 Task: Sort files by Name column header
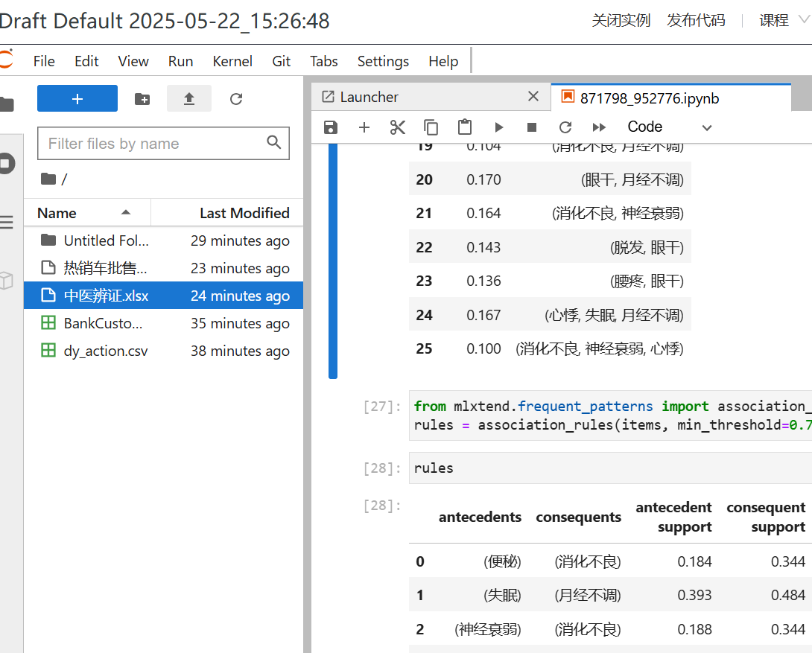57,213
